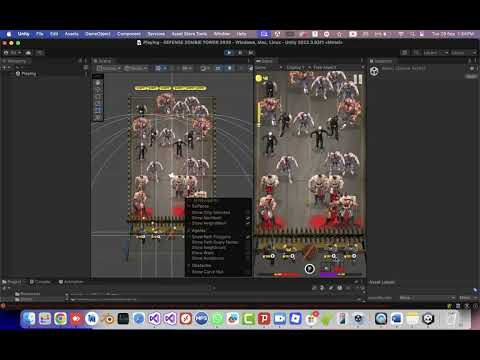
Task: Toggle Show Path Query Nodes checkbox
Action: pos(247,242)
